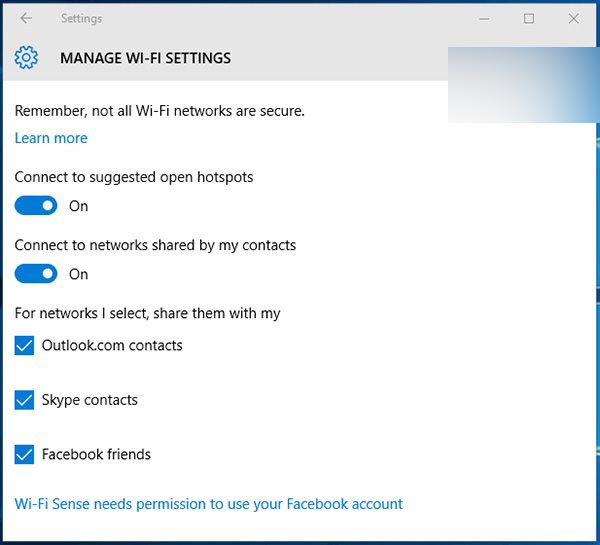Viewport: 600px width, 545px height.
Task: Go back using the back arrow
Action: (26, 18)
